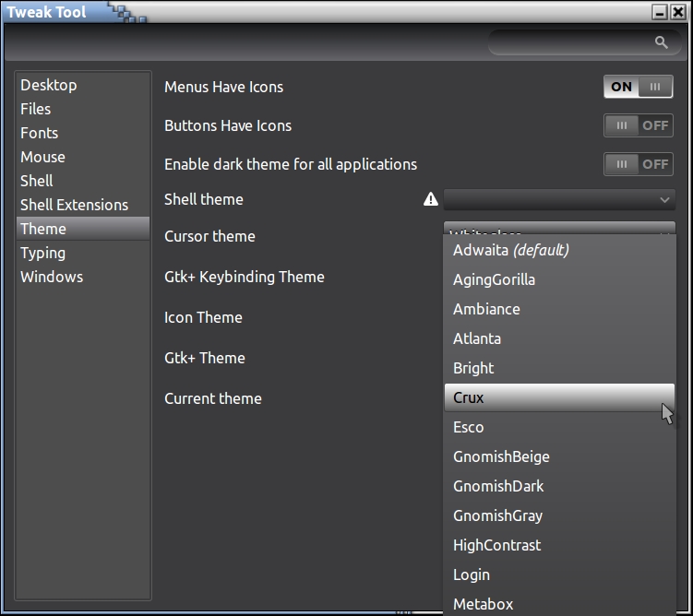
Task: Enable the Buttons Have Icons switch
Action: click(x=638, y=125)
